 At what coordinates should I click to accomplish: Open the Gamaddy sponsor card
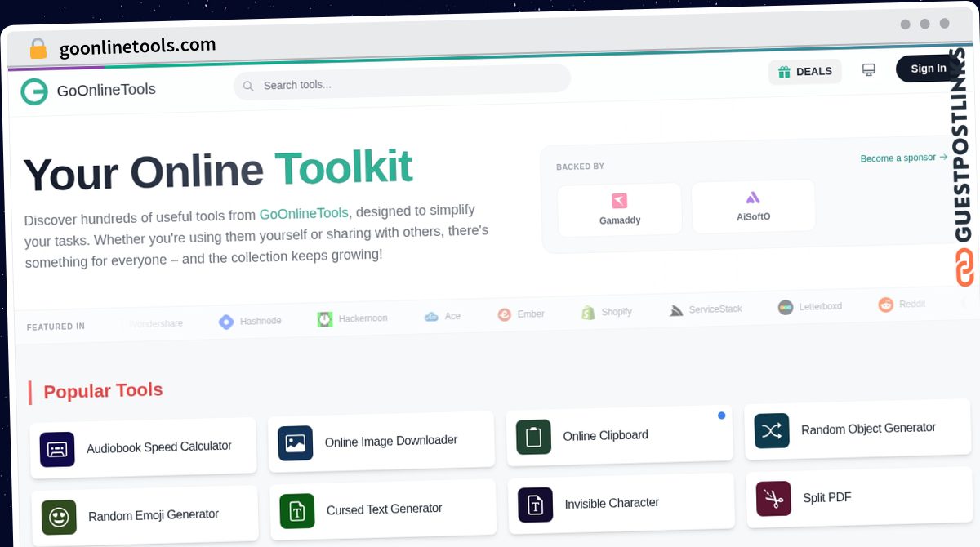click(x=620, y=210)
